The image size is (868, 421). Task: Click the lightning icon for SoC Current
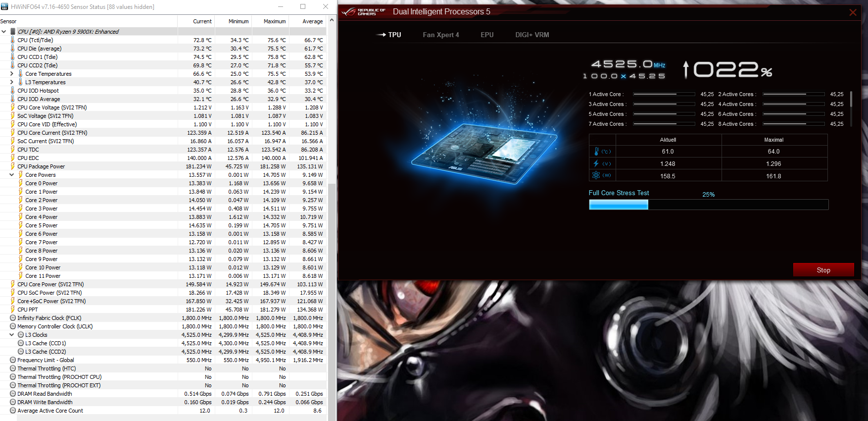[x=13, y=141]
